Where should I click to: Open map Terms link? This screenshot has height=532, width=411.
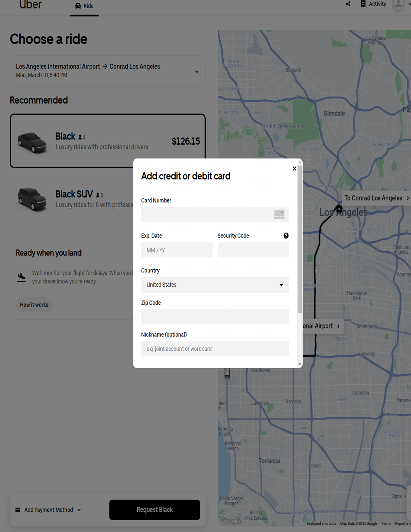386,524
